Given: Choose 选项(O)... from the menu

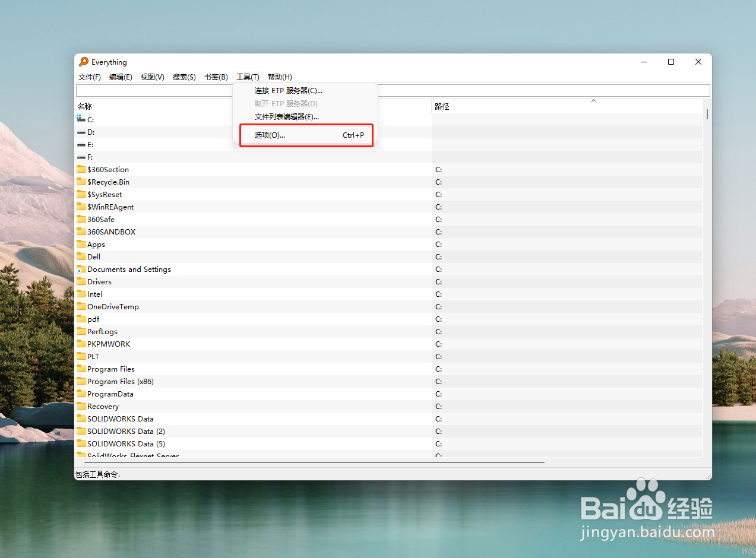Looking at the screenshot, I should (x=305, y=135).
